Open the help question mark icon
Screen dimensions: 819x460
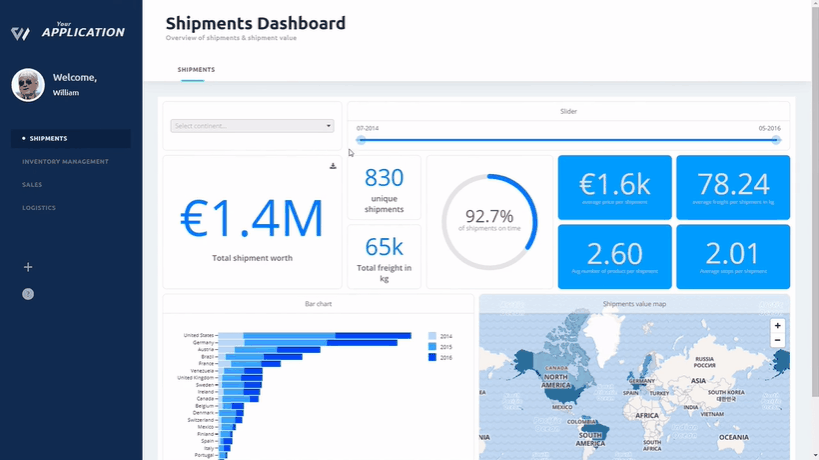click(x=28, y=294)
